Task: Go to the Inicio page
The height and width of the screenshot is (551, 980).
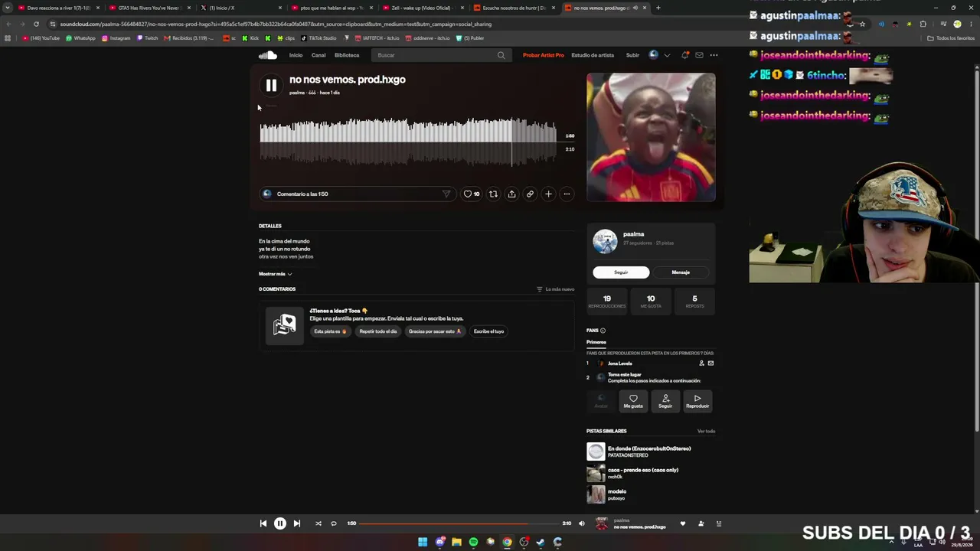Action: tap(296, 55)
